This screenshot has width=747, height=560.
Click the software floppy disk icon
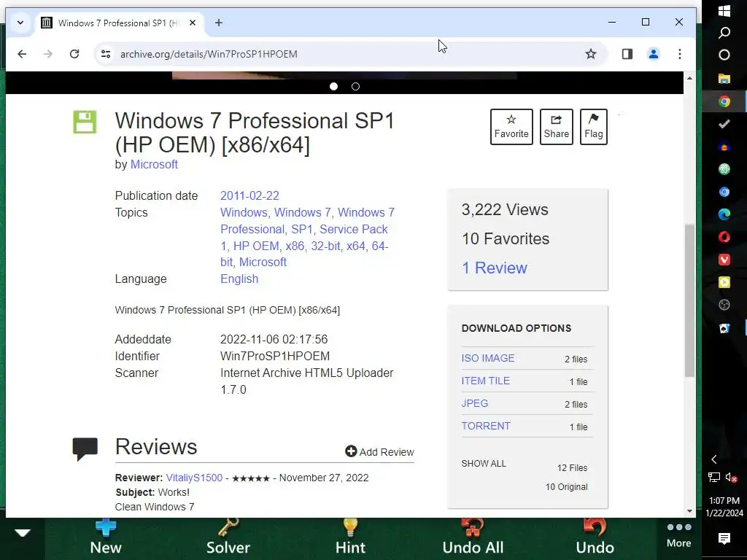[85, 122]
